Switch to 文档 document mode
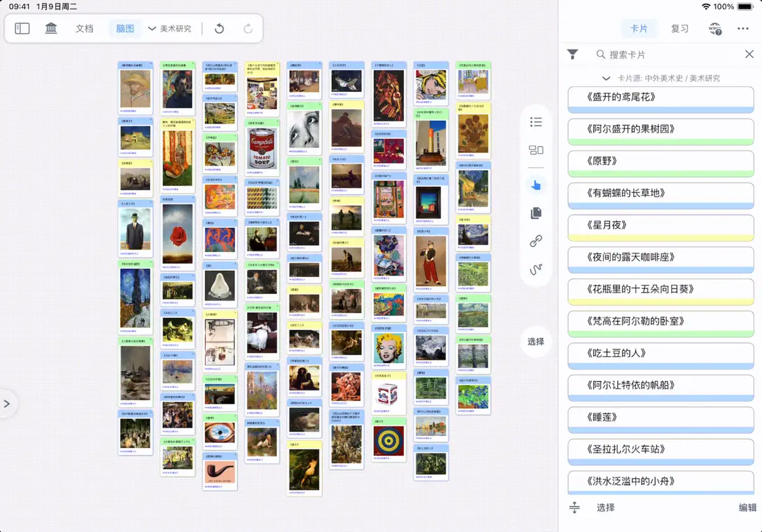 tap(84, 29)
